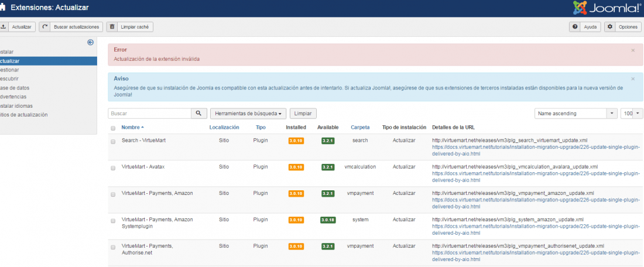Open Instalar idiomas sidebar item
This screenshot has height=267, width=644.
[16, 106]
